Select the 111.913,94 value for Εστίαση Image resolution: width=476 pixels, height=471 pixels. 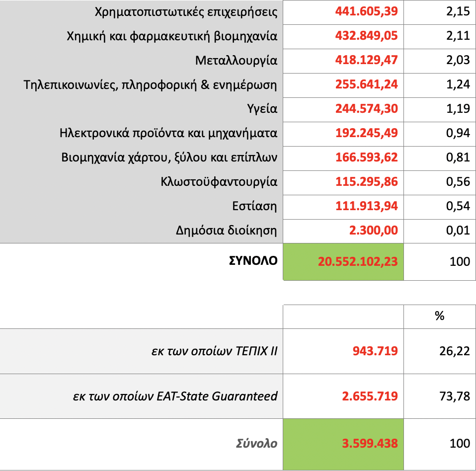366,206
